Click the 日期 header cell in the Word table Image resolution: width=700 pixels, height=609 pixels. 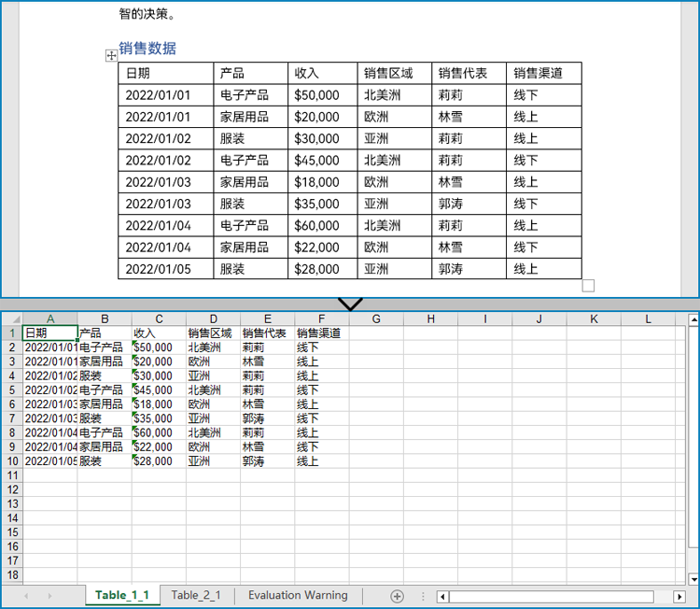(165, 73)
